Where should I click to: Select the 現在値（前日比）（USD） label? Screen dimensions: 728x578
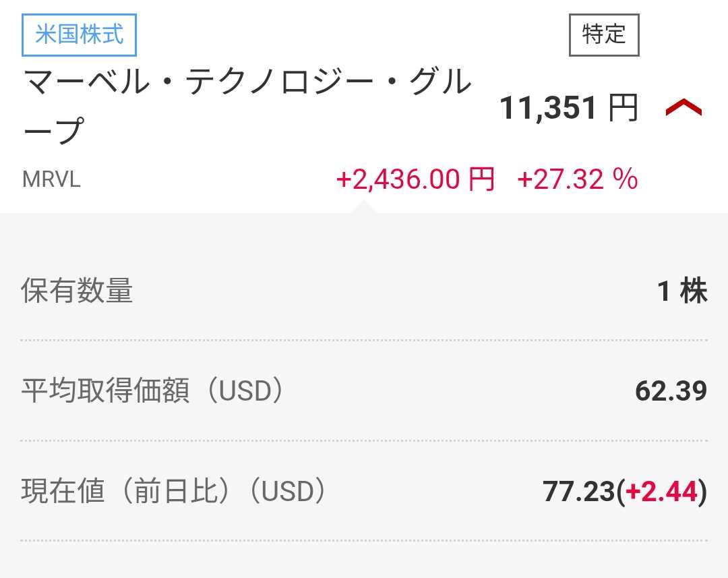(x=174, y=492)
